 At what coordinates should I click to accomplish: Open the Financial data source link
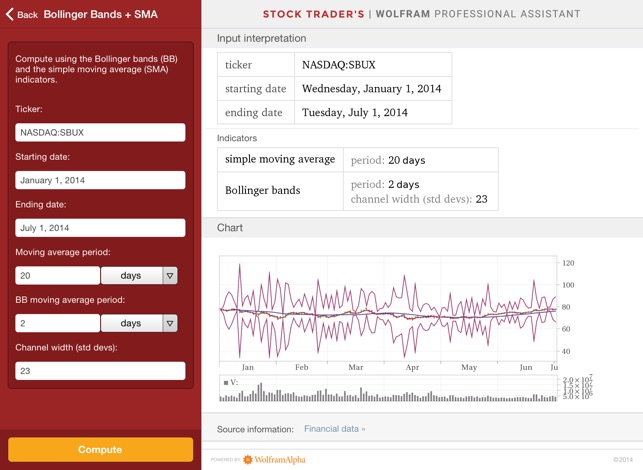tap(335, 429)
